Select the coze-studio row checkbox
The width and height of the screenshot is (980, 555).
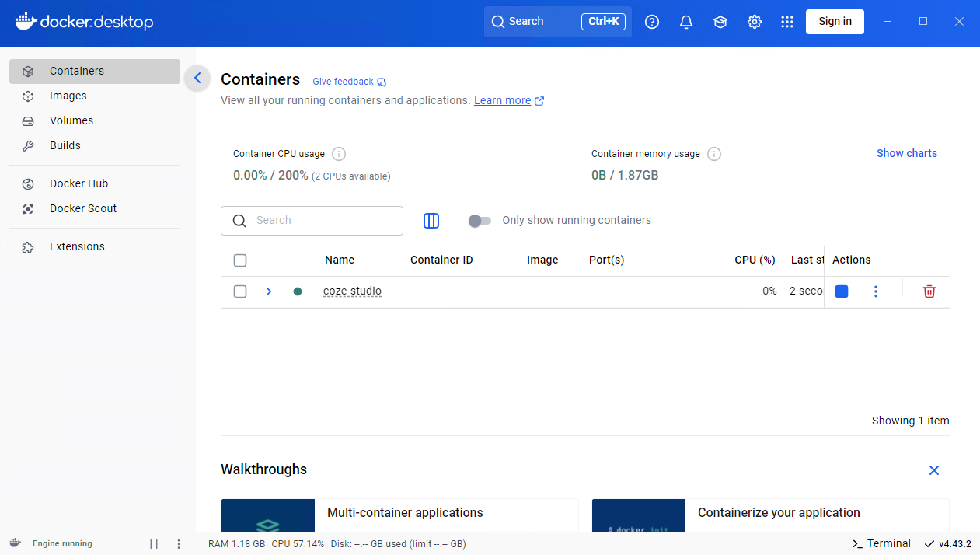coord(240,291)
